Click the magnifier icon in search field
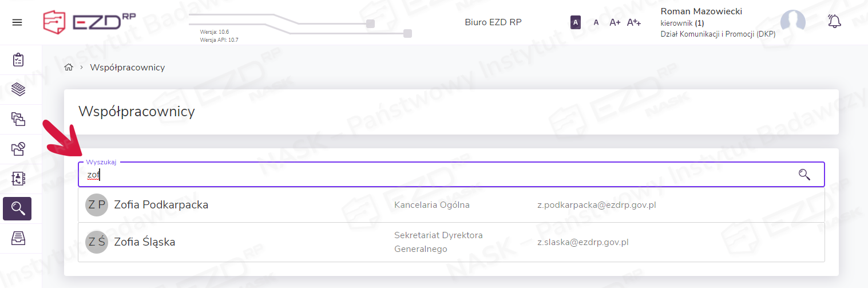This screenshot has width=868, height=288. (804, 175)
